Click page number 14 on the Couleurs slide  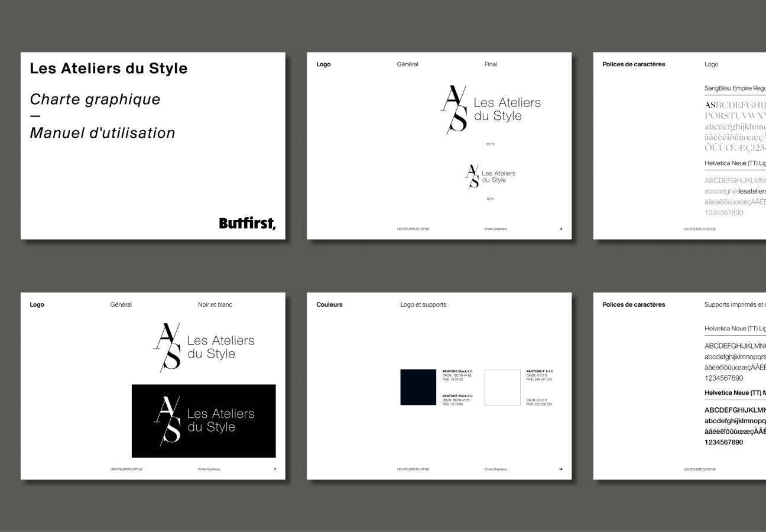560,469
